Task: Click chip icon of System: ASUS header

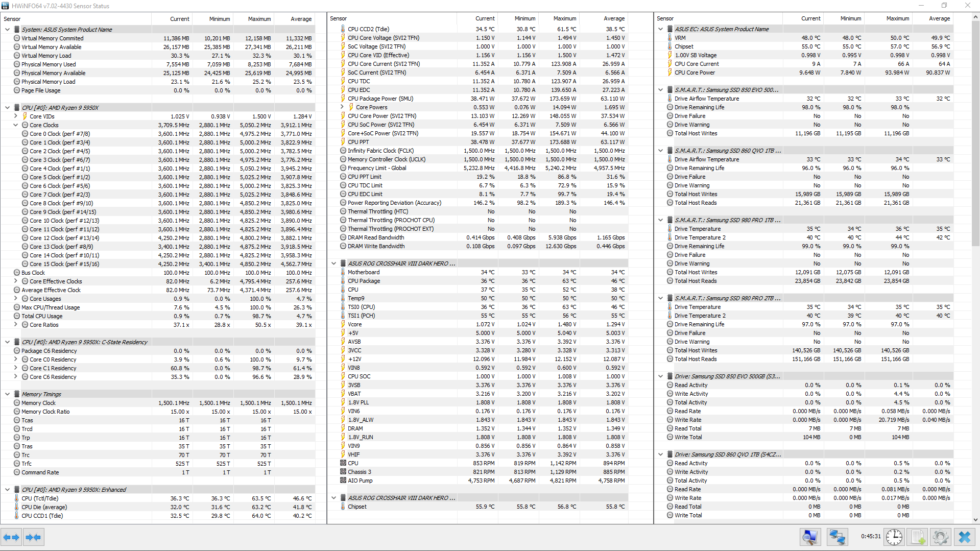Action: click(17, 30)
